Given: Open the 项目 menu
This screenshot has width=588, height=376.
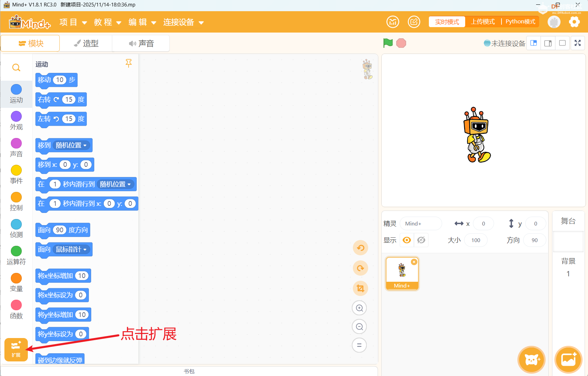Looking at the screenshot, I should pyautogui.click(x=73, y=22).
